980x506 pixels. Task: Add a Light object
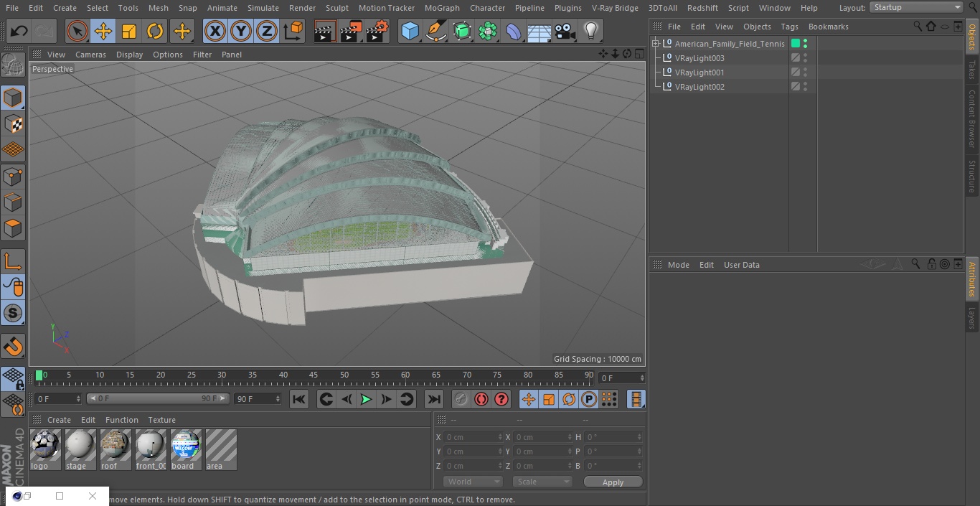(590, 32)
